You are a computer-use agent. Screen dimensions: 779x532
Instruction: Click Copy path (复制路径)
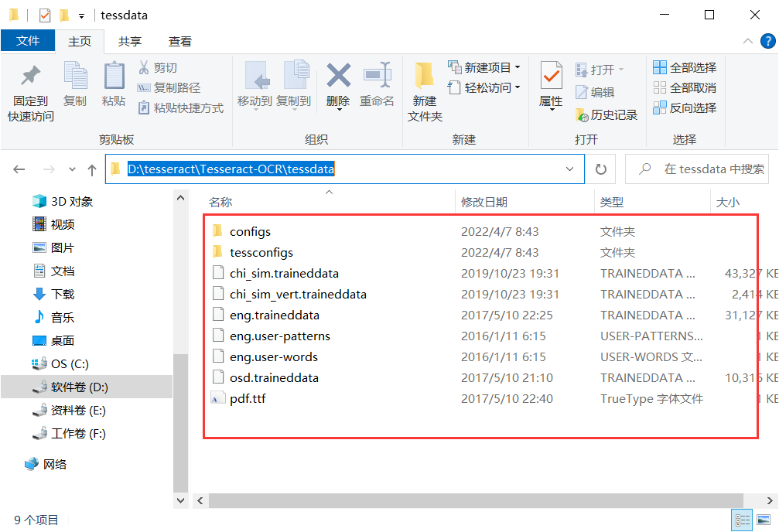pos(169,88)
